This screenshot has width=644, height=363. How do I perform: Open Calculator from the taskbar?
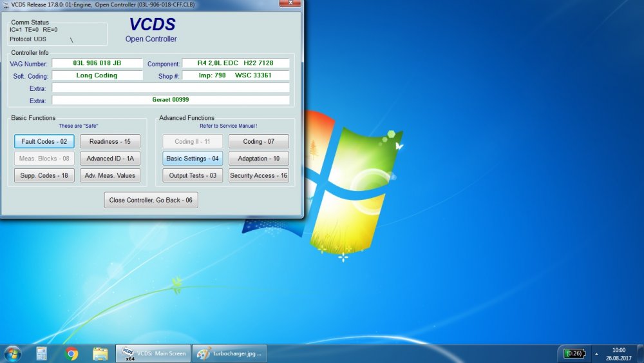[x=41, y=353]
